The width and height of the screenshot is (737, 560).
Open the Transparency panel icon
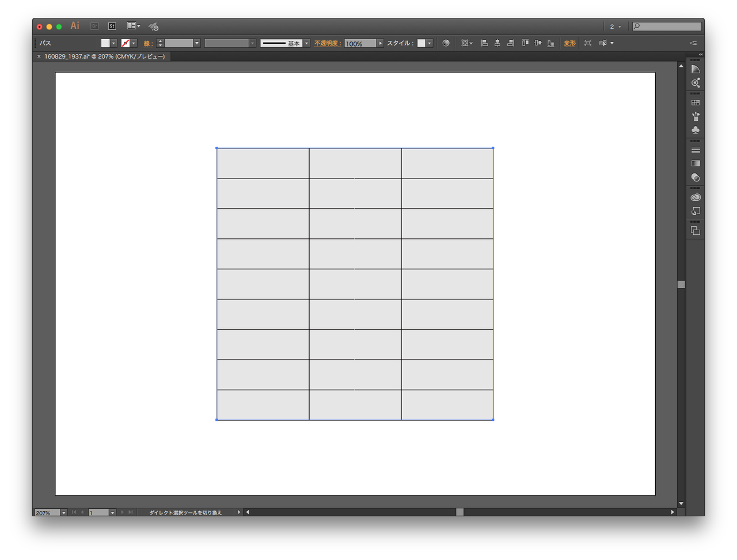click(696, 177)
